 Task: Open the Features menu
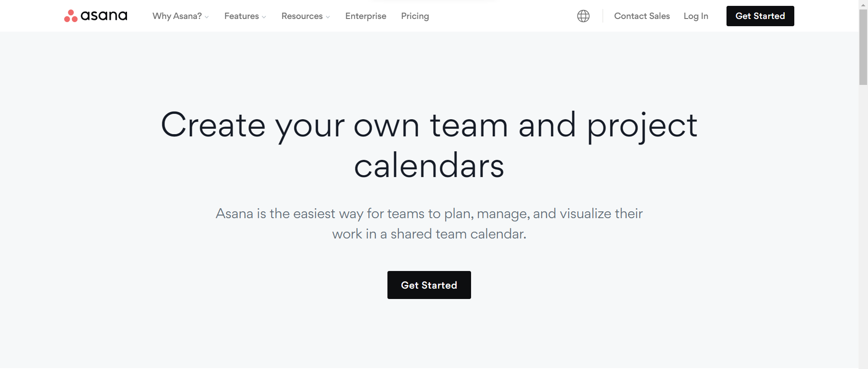241,16
